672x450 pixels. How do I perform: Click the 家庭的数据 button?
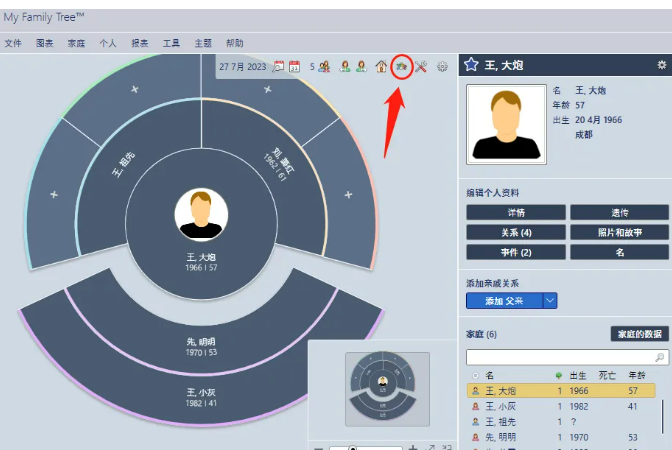point(639,334)
